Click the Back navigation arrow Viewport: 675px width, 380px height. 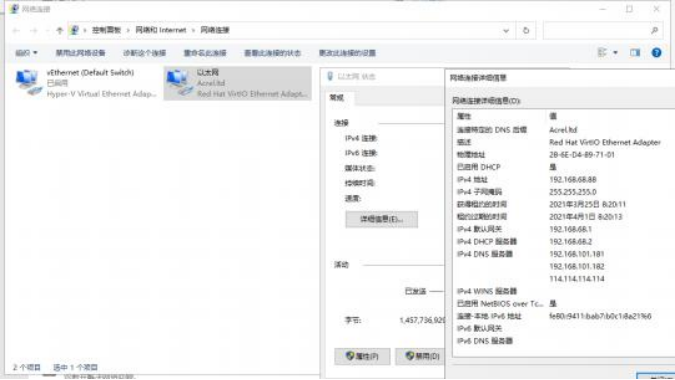pos(16,31)
